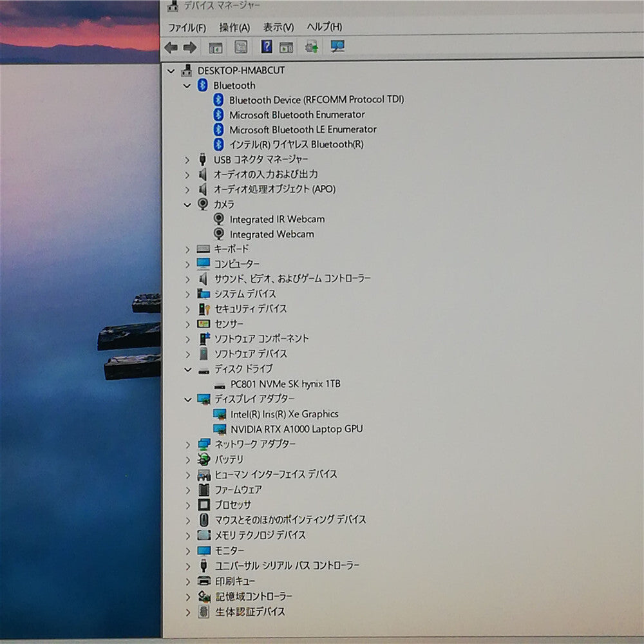Expand the 記憶域コントローラー chevron
This screenshot has width=644, height=644.
(188, 597)
